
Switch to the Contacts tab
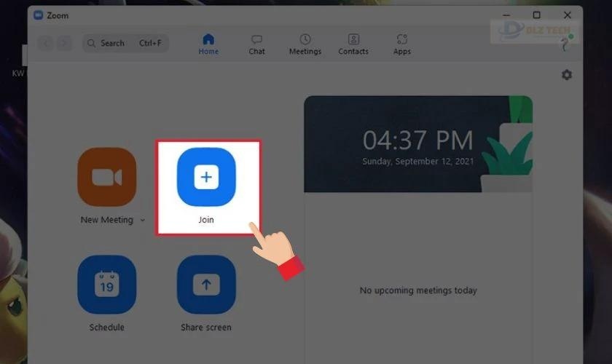coord(353,44)
